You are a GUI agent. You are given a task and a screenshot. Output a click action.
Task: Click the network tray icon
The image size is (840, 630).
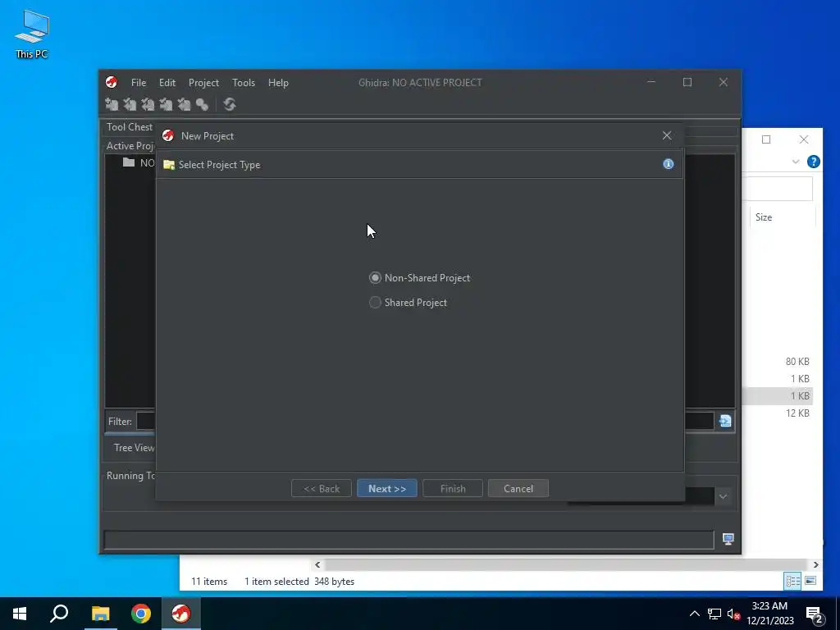pos(714,614)
